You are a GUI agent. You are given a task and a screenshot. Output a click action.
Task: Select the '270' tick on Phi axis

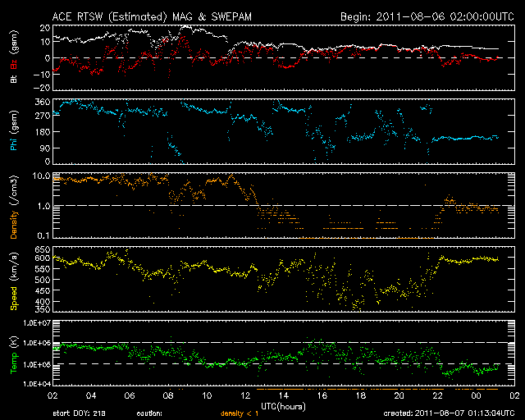[x=43, y=116]
